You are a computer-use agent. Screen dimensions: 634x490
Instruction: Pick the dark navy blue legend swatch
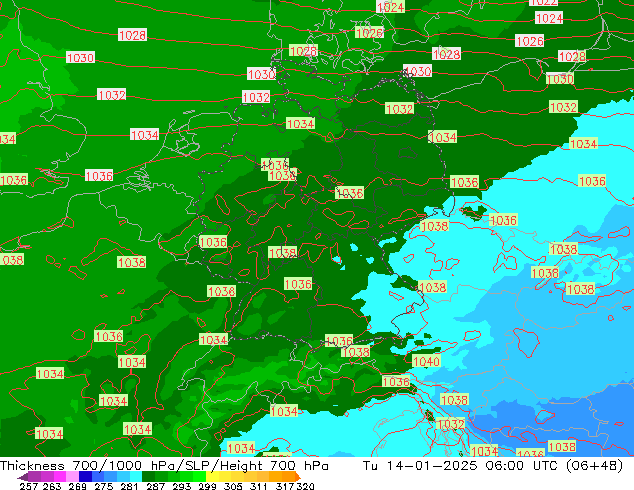pyautogui.click(x=85, y=477)
